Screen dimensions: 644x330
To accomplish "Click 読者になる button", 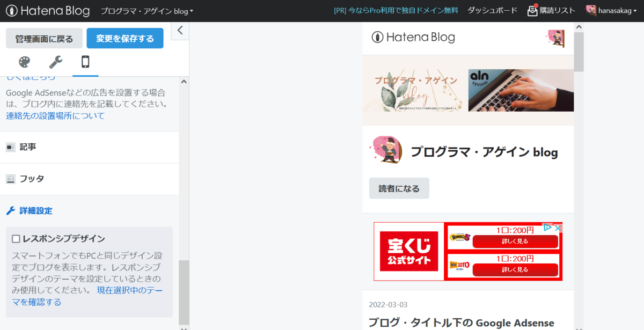I will [399, 188].
